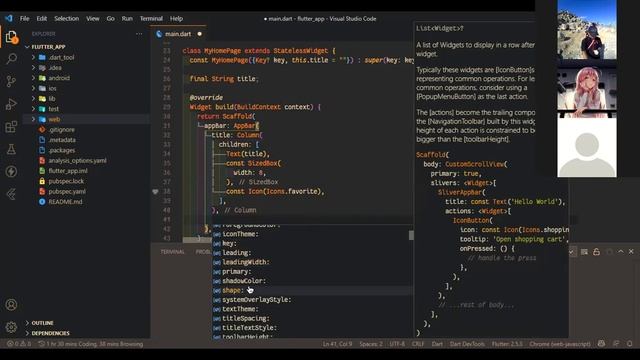Expand the lib folder

[x=33, y=98]
